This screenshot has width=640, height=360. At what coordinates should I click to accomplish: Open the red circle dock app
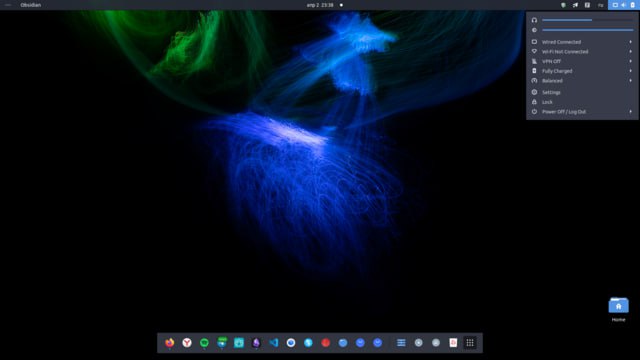coord(325,343)
